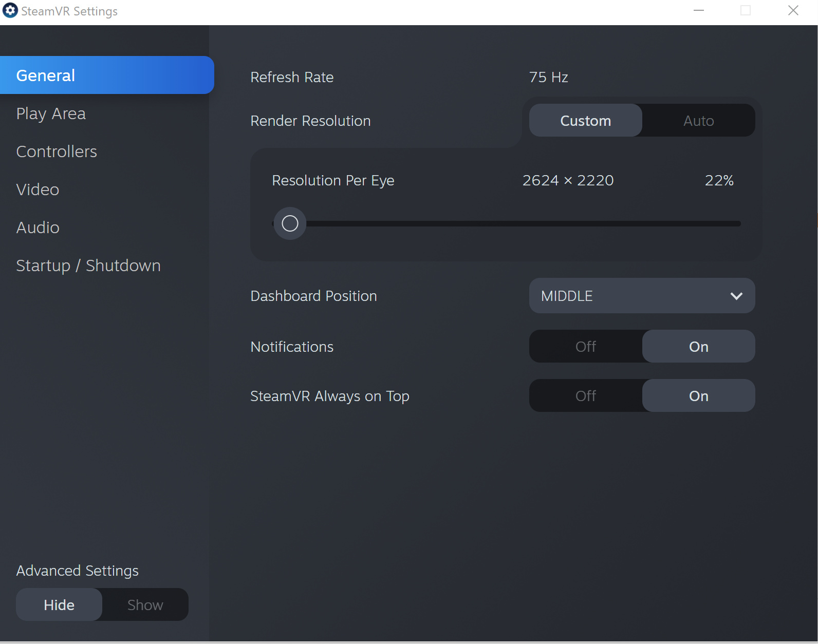The width and height of the screenshot is (818, 644).
Task: Hide Advanced Settings
Action: (x=59, y=605)
